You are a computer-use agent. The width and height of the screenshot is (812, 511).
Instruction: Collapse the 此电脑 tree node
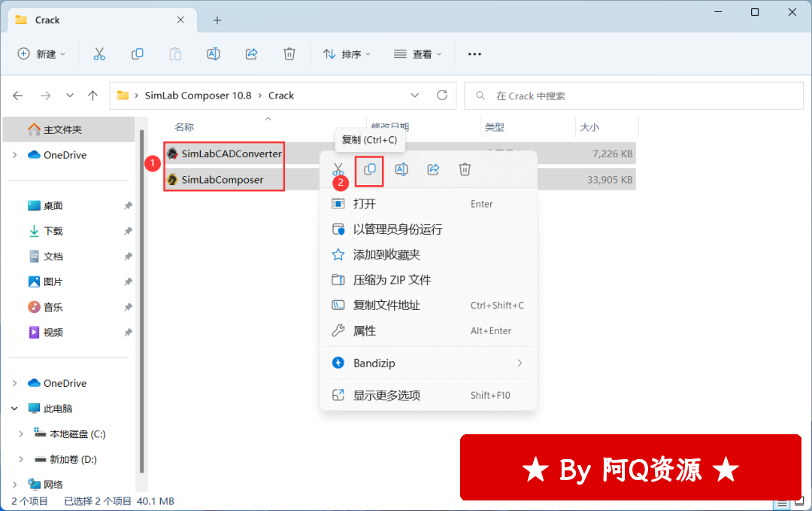[x=14, y=409]
